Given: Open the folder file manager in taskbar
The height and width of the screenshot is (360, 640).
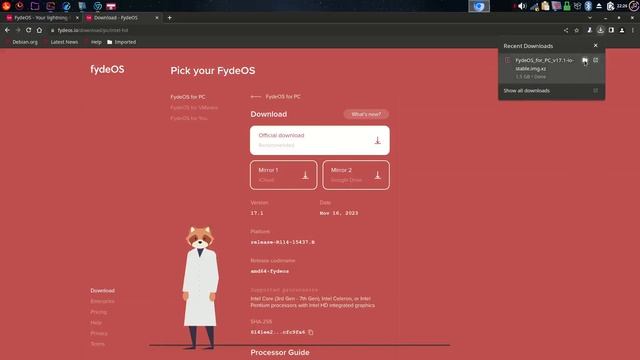Looking at the screenshot, I should pos(35,6).
